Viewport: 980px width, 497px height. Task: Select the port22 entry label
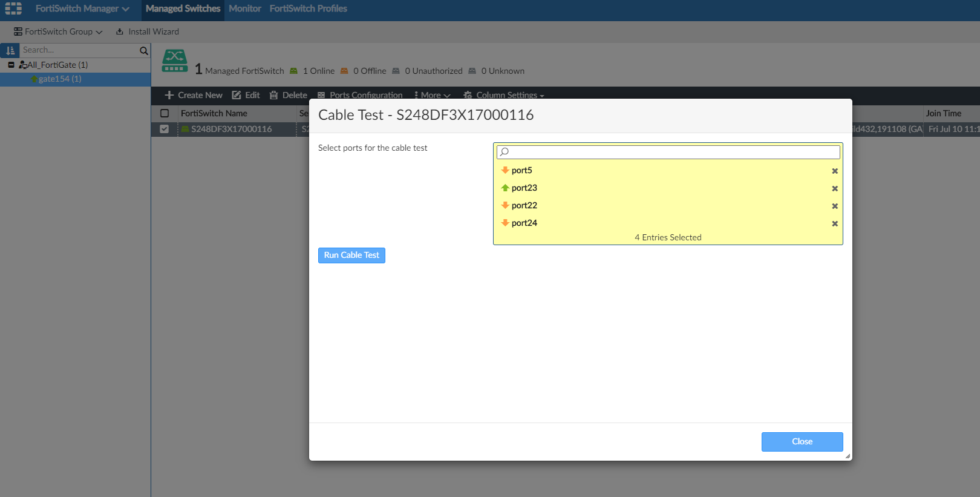[524, 205]
